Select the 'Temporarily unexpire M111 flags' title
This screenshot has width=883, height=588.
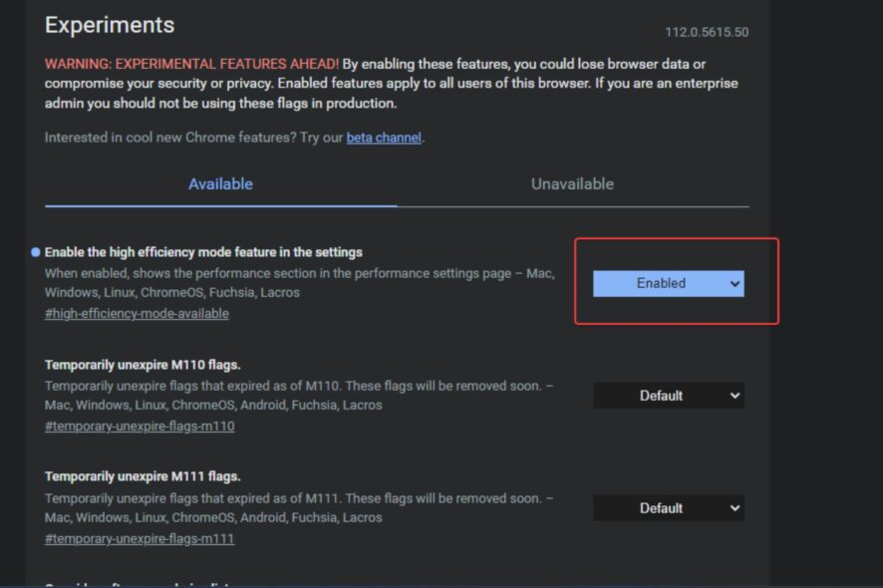coord(143,476)
